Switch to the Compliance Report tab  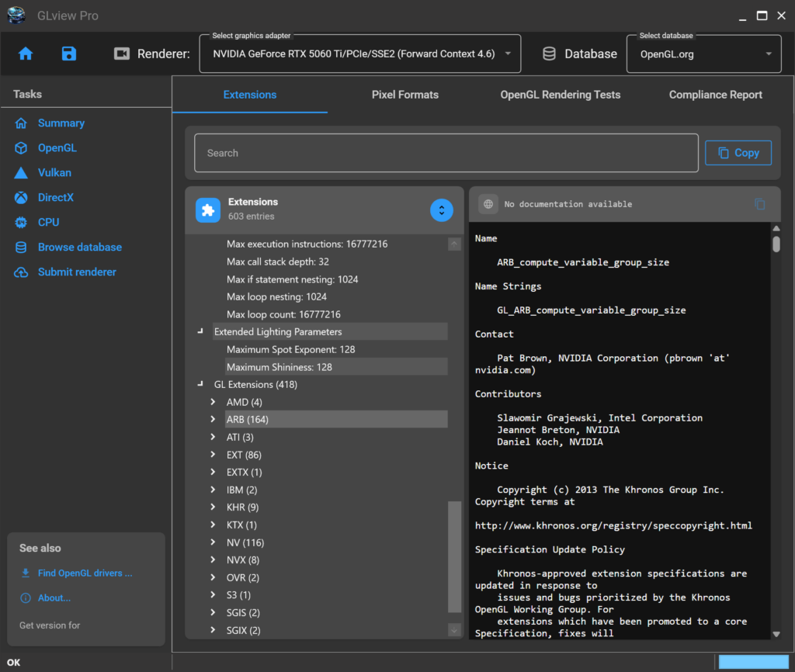click(x=715, y=95)
